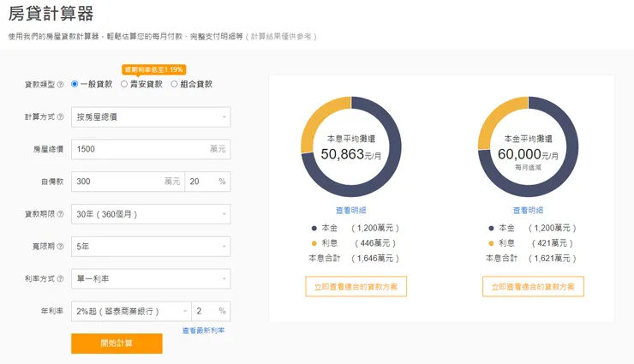Expand the 利率方式 單一利率 dropdown
The height and width of the screenshot is (364, 634).
tap(151, 278)
